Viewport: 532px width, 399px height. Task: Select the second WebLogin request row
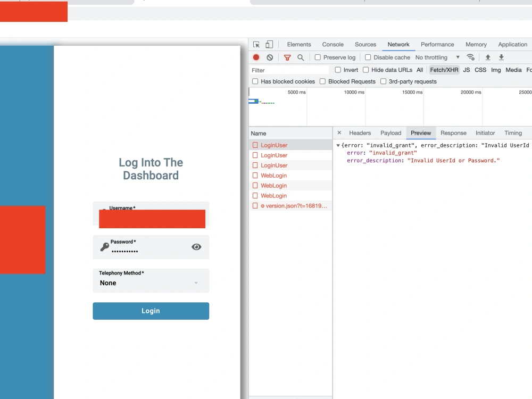point(290,186)
